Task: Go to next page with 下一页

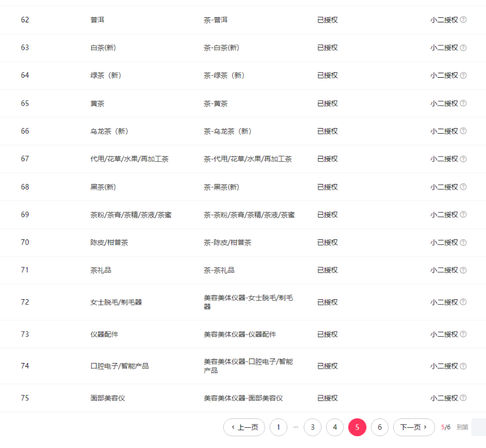Action: pyautogui.click(x=414, y=427)
